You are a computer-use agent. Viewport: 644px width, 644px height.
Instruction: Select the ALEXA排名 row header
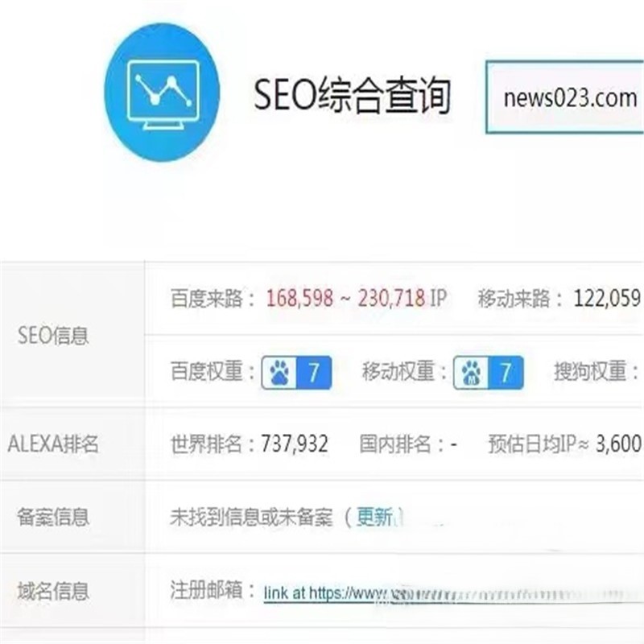click(53, 444)
